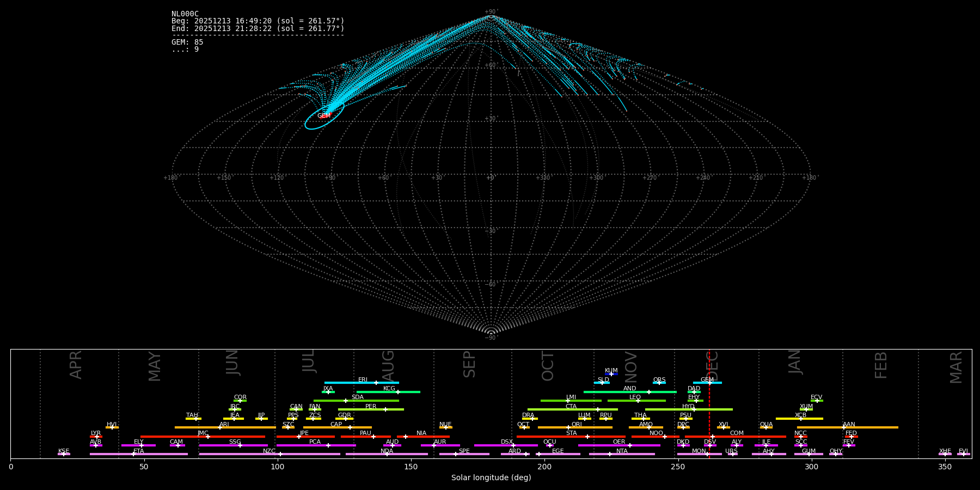Click the 250 tick on the solar longitude axis
Screen dimensions: 980x490
coord(678,467)
